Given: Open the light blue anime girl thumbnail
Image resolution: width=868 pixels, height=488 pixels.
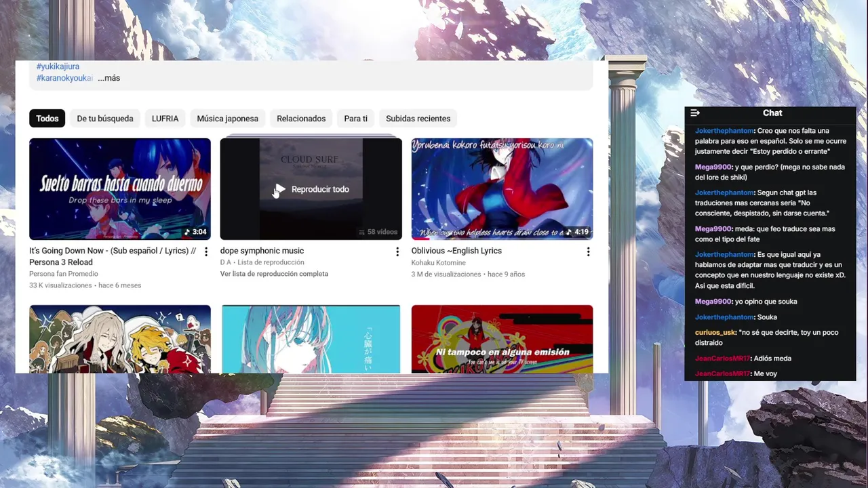Looking at the screenshot, I should coord(311,339).
